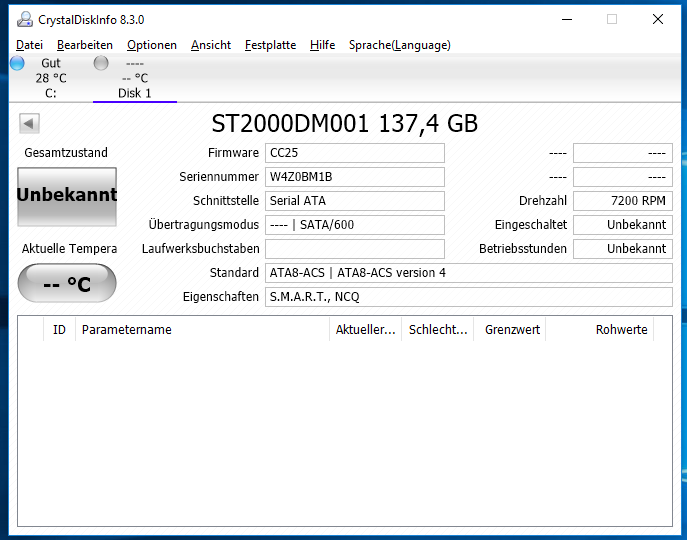This screenshot has height=540, width=687.
Task: Click the ST2000DM001 137,4 GB disk title
Action: coord(345,124)
